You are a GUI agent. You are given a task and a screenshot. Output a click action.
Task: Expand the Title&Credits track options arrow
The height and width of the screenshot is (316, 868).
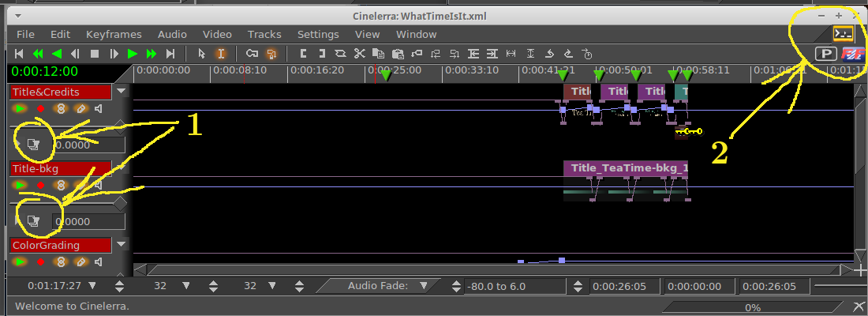(x=121, y=91)
